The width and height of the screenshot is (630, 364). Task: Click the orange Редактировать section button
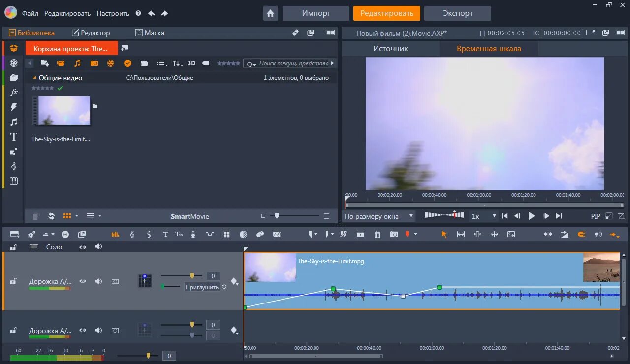(387, 13)
